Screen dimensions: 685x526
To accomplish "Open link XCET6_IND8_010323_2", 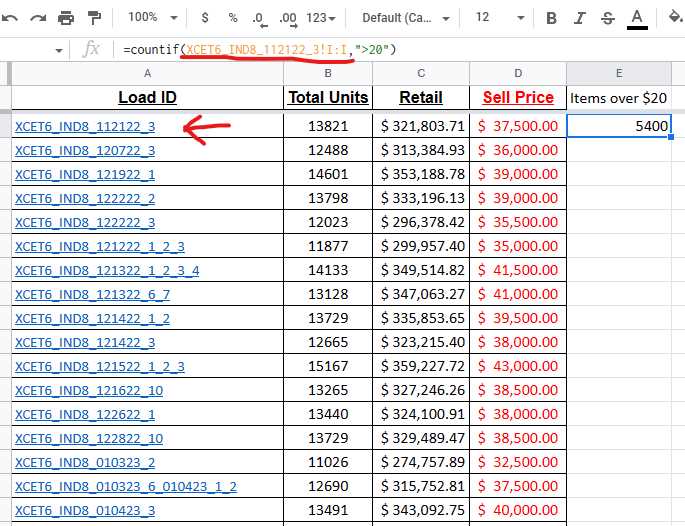I will point(85,463).
